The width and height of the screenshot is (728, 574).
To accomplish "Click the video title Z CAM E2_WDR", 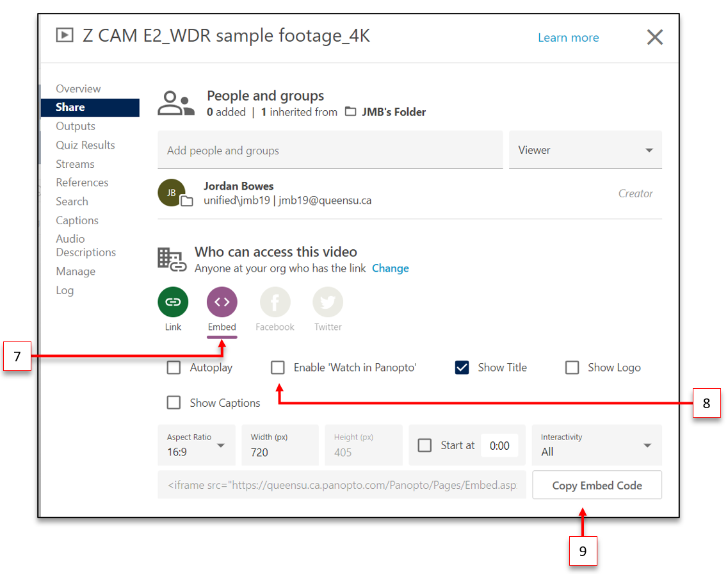I will [x=226, y=36].
